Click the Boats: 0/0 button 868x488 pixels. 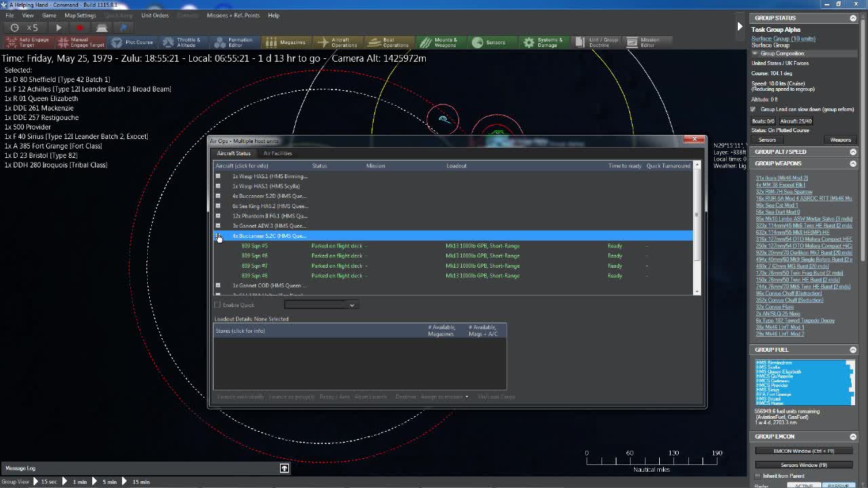point(762,121)
